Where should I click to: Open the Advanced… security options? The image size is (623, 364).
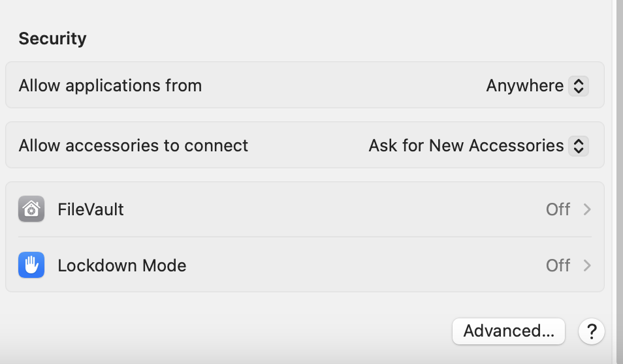coord(508,331)
